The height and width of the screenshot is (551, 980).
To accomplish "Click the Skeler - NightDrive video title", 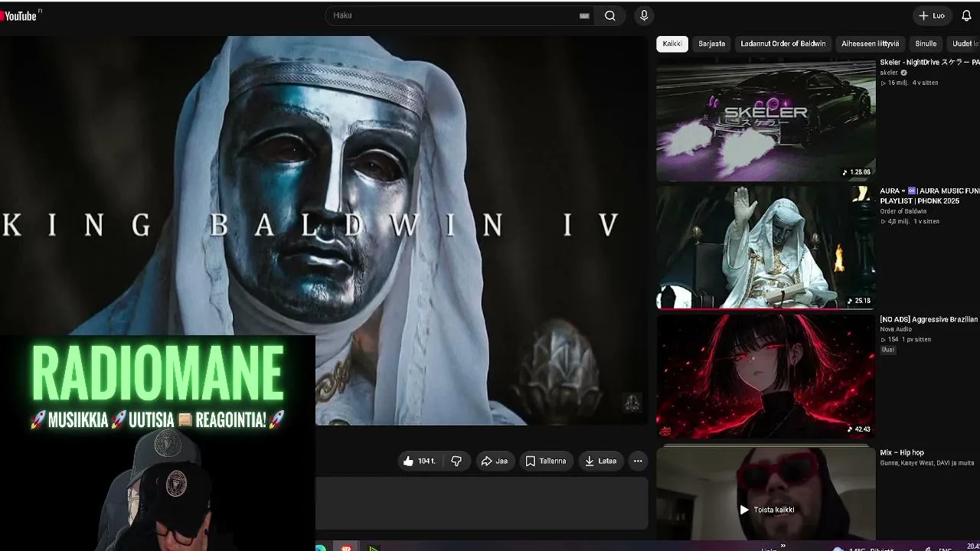I will (929, 62).
